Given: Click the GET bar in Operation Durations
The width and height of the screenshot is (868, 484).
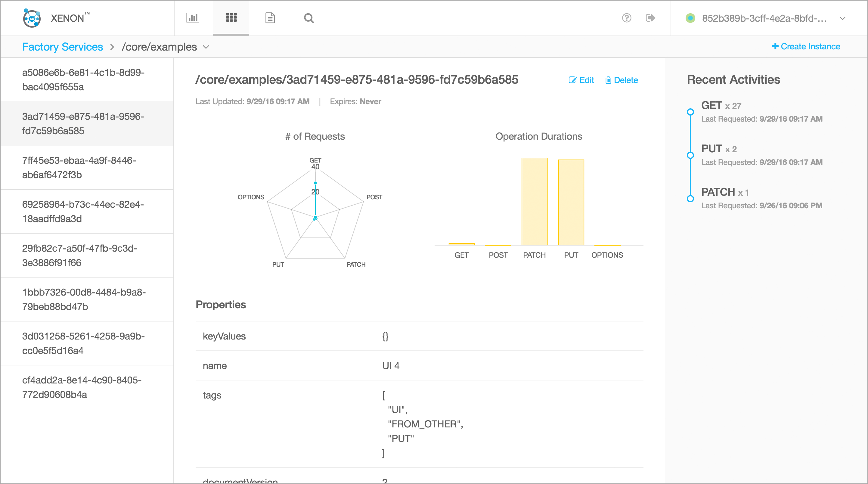Looking at the screenshot, I should (x=462, y=244).
